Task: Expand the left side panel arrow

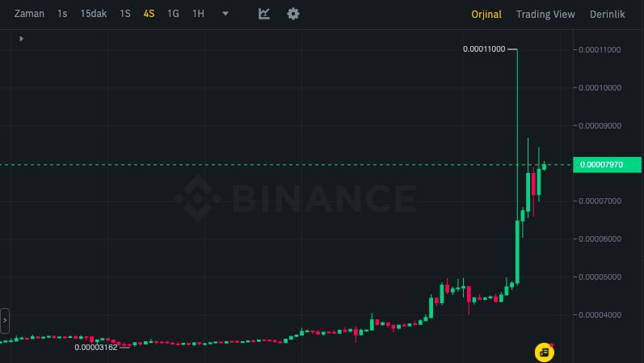Action: (x=5, y=321)
